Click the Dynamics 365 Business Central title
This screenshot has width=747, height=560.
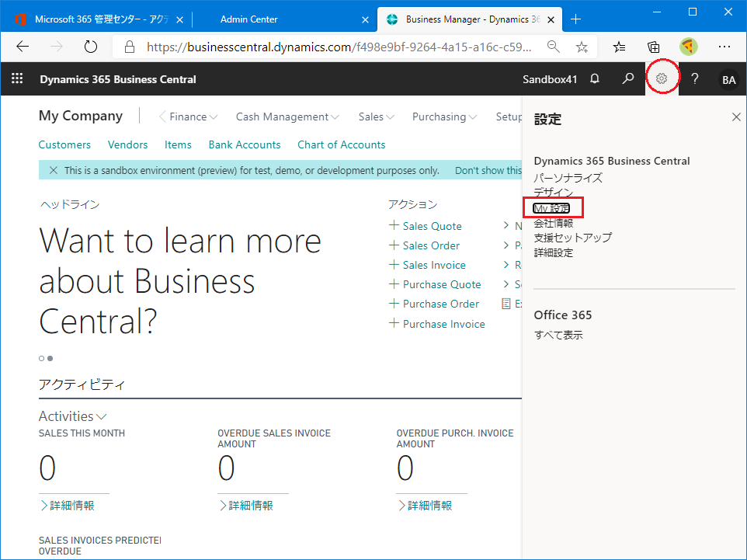118,79
